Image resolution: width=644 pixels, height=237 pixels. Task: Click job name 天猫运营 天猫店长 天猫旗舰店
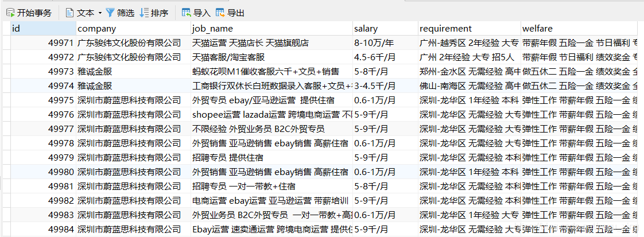[272, 42]
